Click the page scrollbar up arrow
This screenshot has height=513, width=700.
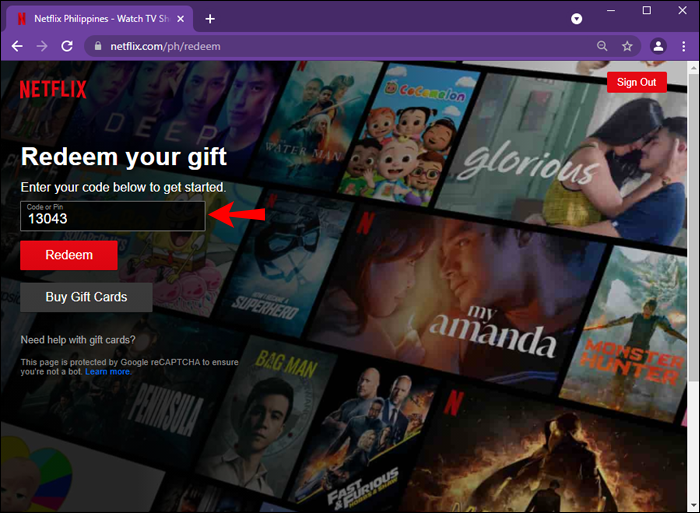693,68
